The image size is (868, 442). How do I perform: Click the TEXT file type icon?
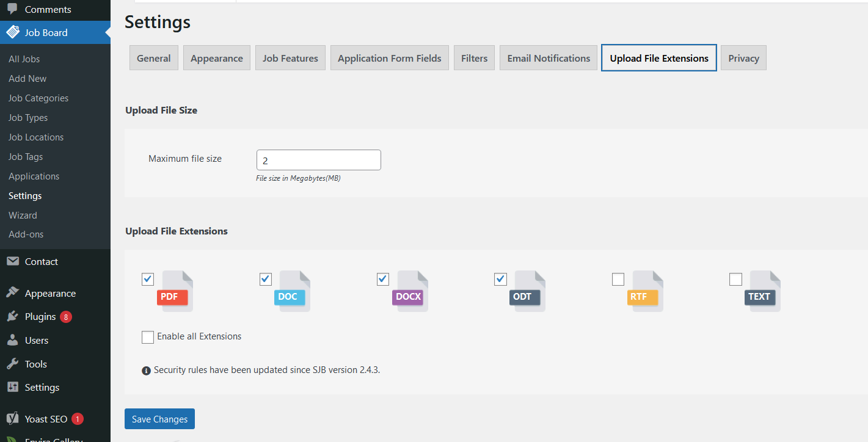[763, 292]
